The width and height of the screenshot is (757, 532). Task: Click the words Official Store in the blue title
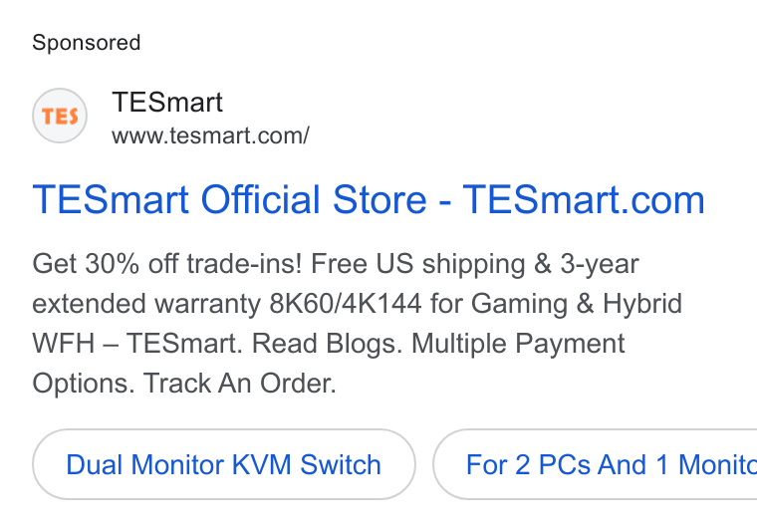coord(314,199)
